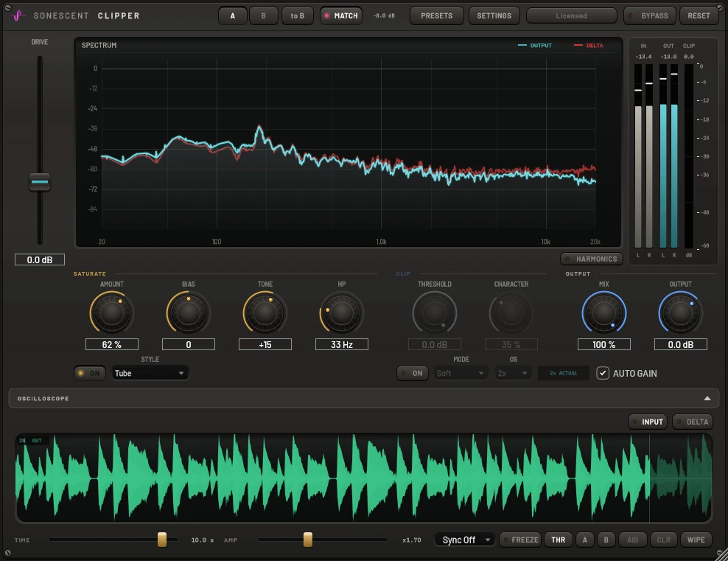Click the OUTPUT 0.0 dB value field
Screen dimensions: 728x561
click(681, 344)
